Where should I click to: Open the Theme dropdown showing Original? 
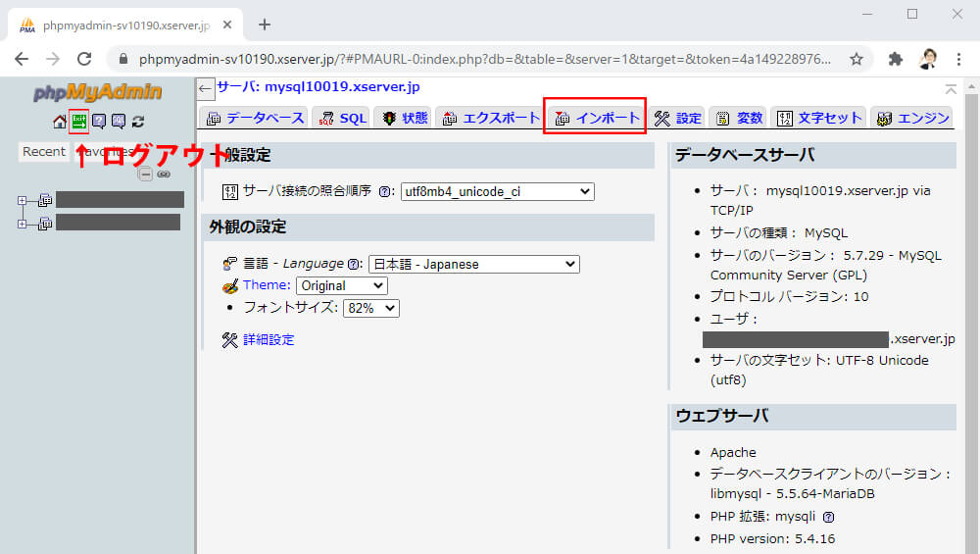342,285
